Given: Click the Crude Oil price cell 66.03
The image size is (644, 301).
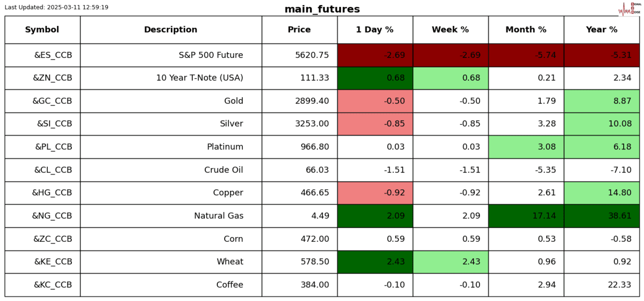Looking at the screenshot, I should [x=299, y=170].
